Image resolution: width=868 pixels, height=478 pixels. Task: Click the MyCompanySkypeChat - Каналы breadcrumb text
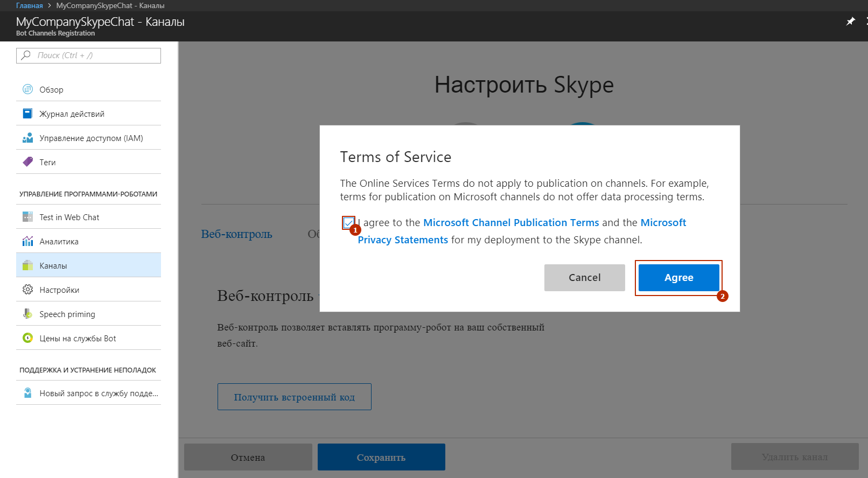(x=110, y=6)
